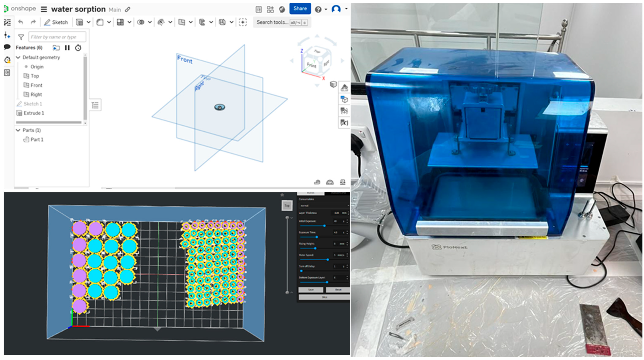
Task: Open the custom tables sidebar icon
Action: click(x=7, y=73)
